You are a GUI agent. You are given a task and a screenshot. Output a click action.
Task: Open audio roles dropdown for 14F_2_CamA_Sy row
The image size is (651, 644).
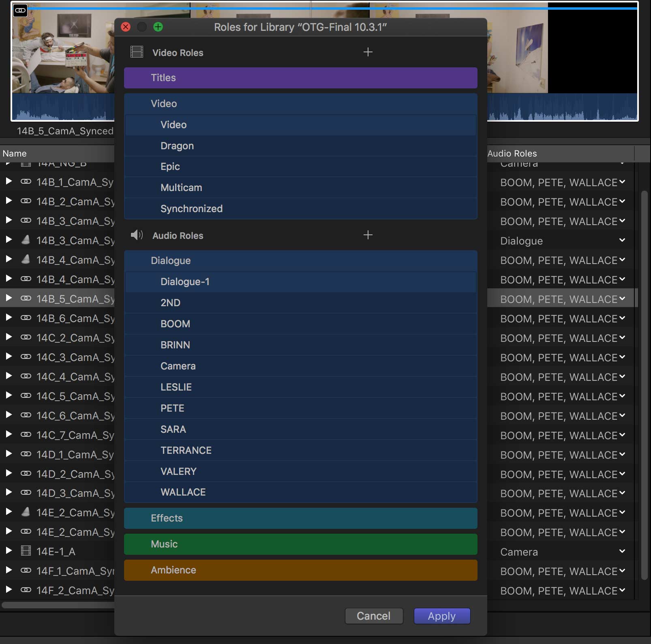pos(622,590)
